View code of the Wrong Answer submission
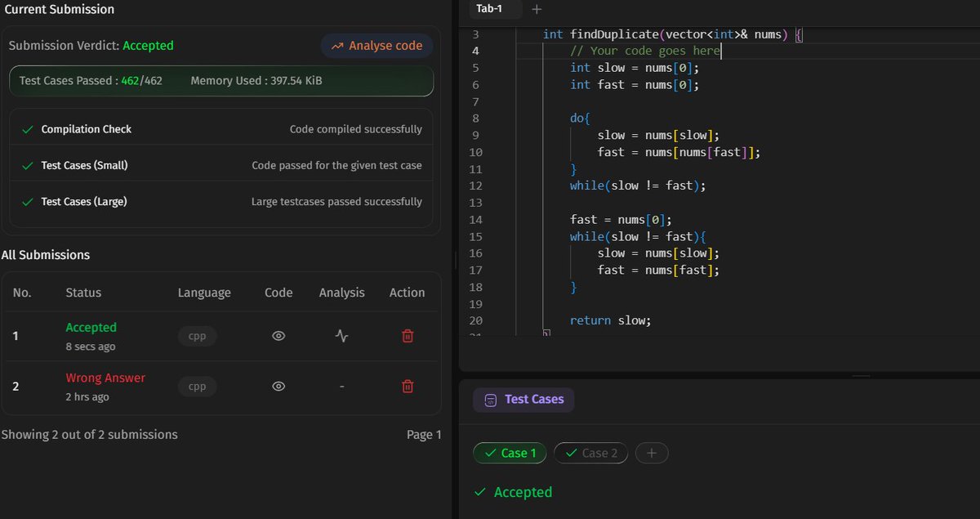Viewport: 980px width, 519px height. pyautogui.click(x=278, y=387)
